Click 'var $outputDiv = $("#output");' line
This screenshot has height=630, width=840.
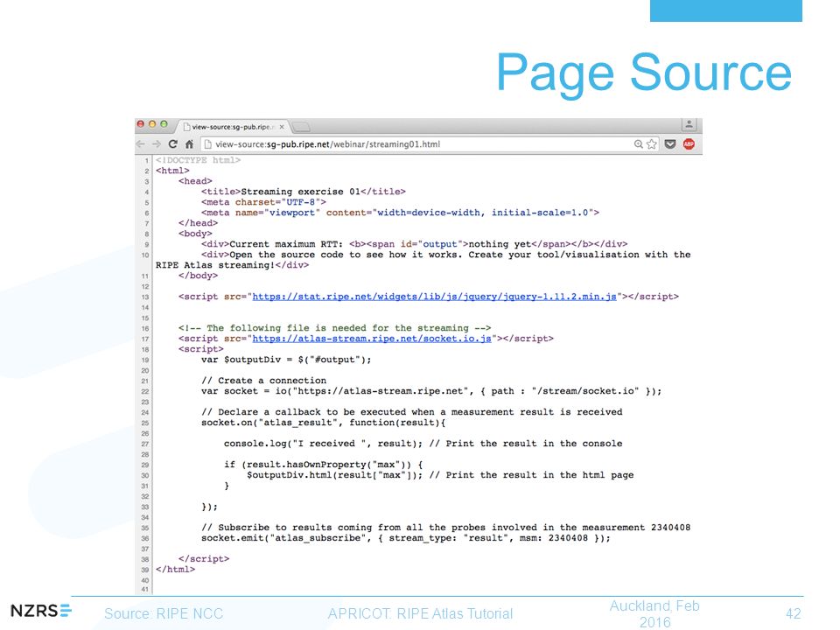(x=286, y=360)
